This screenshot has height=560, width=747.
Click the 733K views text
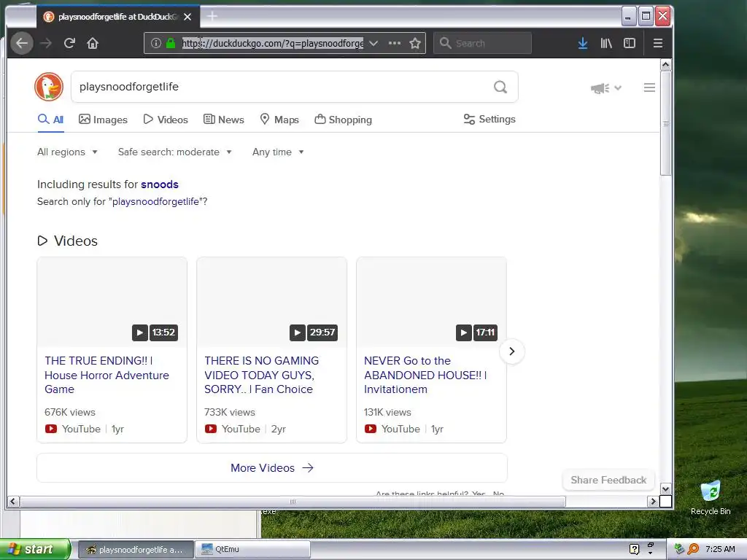tap(230, 413)
